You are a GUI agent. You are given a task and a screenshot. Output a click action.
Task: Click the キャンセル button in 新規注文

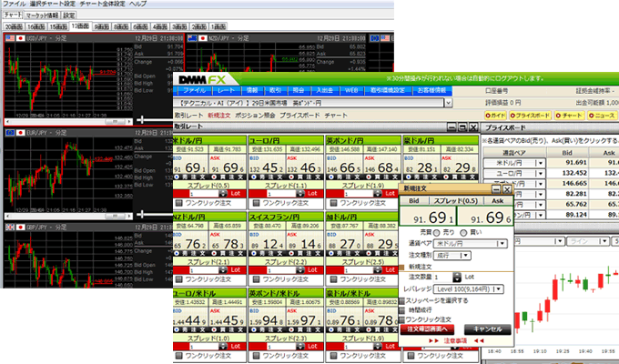(488, 329)
